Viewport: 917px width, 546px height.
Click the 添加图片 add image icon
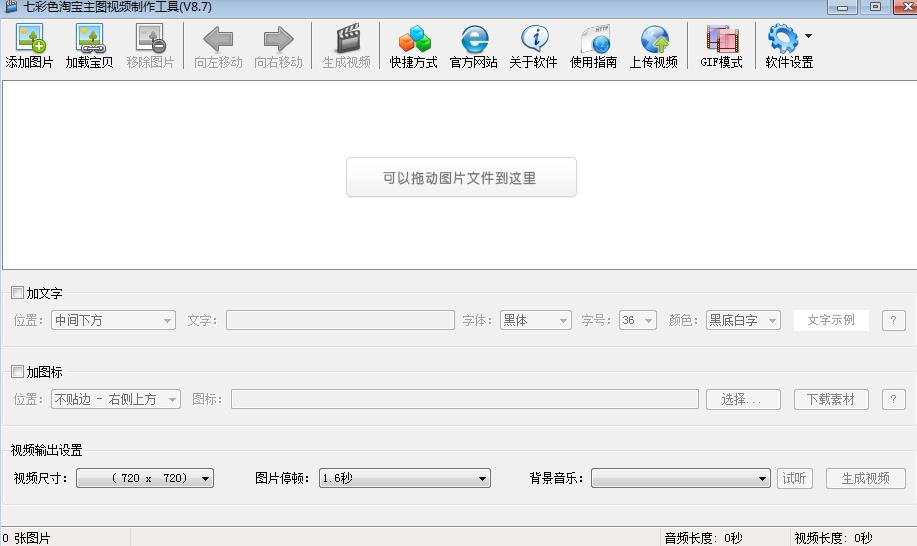click(x=29, y=39)
